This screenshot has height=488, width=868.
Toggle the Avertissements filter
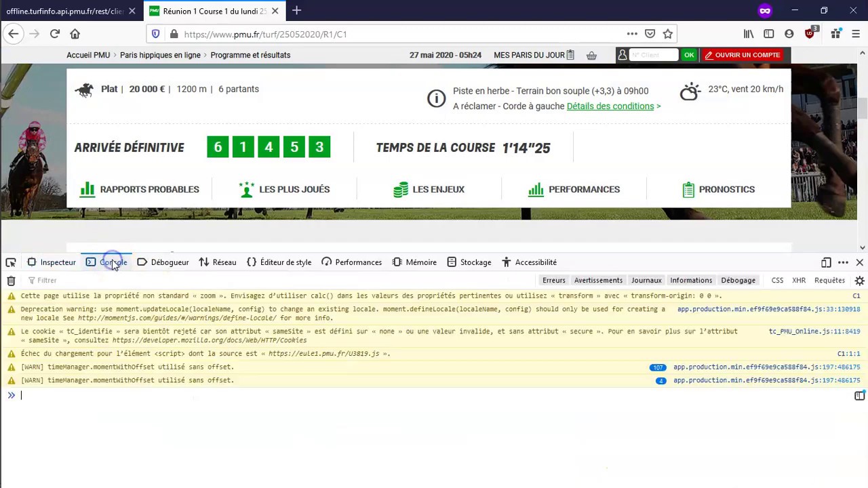click(x=598, y=281)
